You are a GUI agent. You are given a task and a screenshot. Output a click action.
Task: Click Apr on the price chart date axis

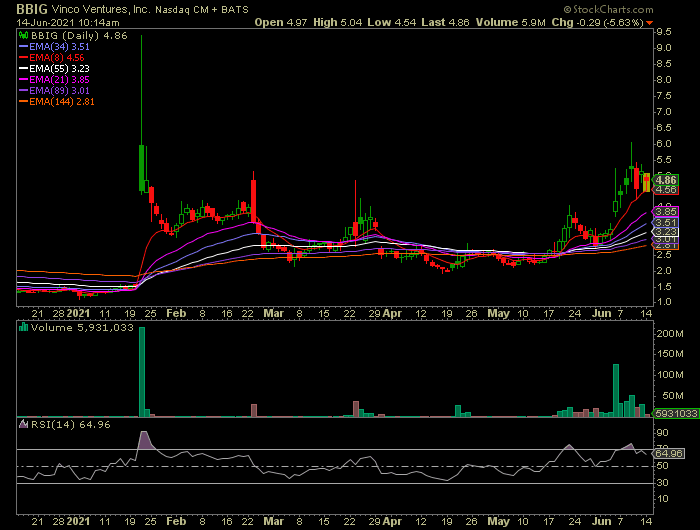pyautogui.click(x=392, y=313)
